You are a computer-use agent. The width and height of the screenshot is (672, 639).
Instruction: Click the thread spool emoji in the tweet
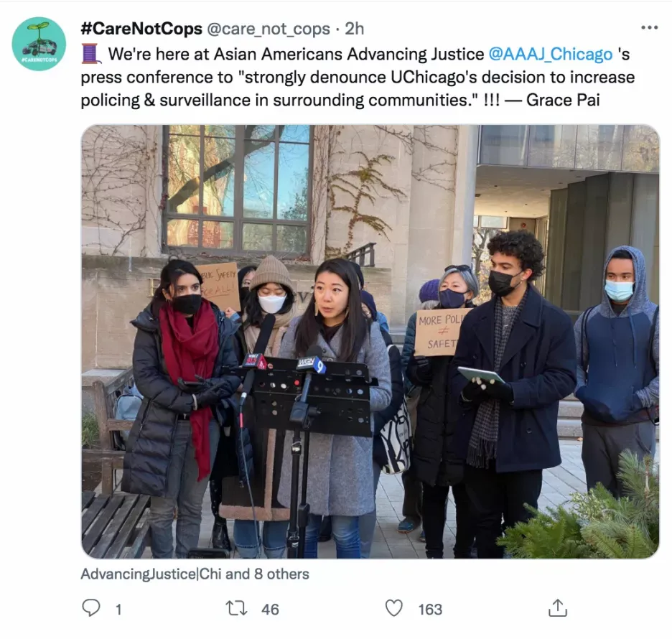[x=91, y=55]
